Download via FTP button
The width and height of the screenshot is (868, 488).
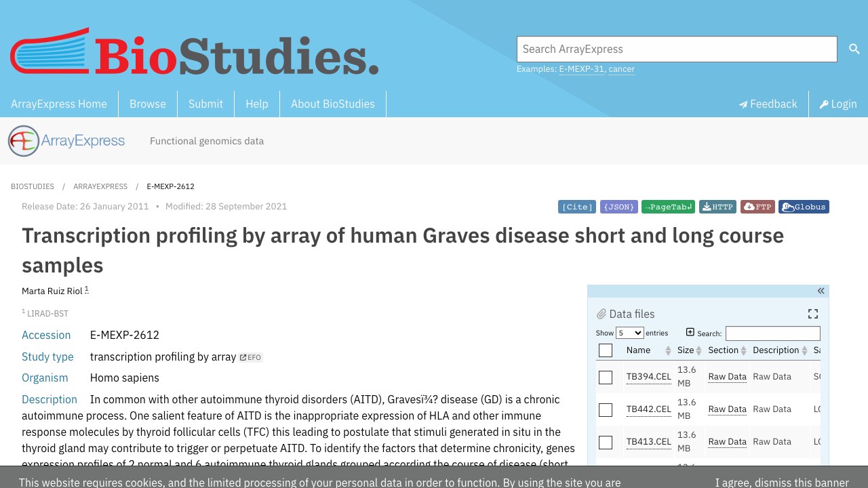click(757, 207)
